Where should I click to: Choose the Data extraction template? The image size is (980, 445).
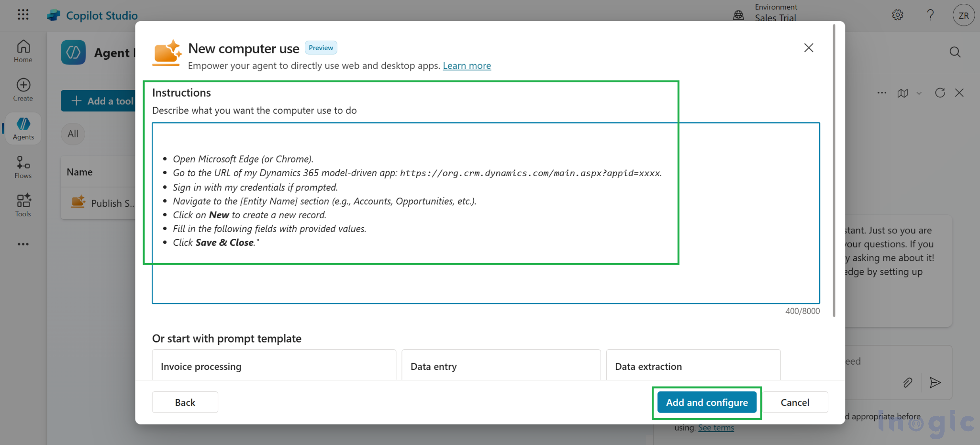point(693,366)
